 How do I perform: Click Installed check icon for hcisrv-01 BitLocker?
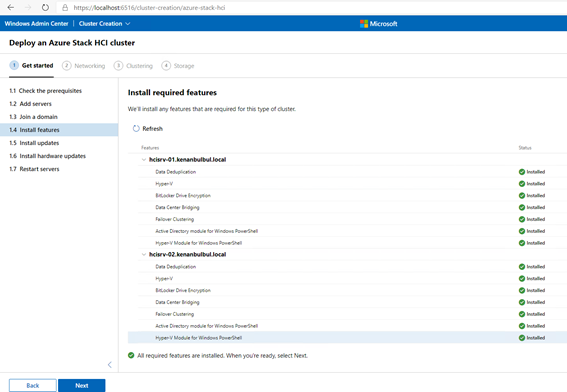pyautogui.click(x=522, y=196)
